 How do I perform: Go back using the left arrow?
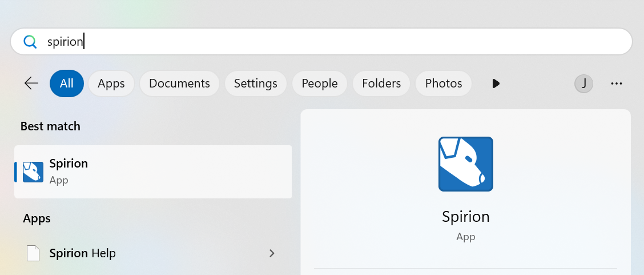pos(31,83)
